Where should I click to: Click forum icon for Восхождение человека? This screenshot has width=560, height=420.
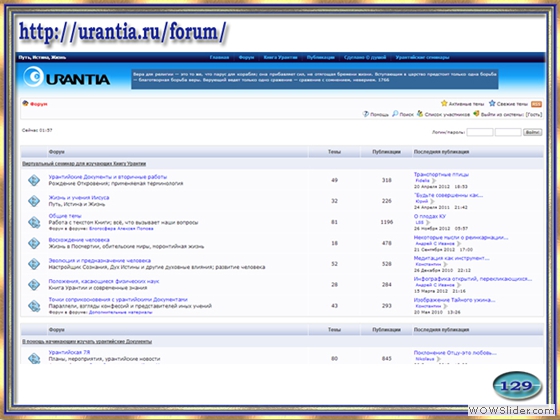[34, 243]
